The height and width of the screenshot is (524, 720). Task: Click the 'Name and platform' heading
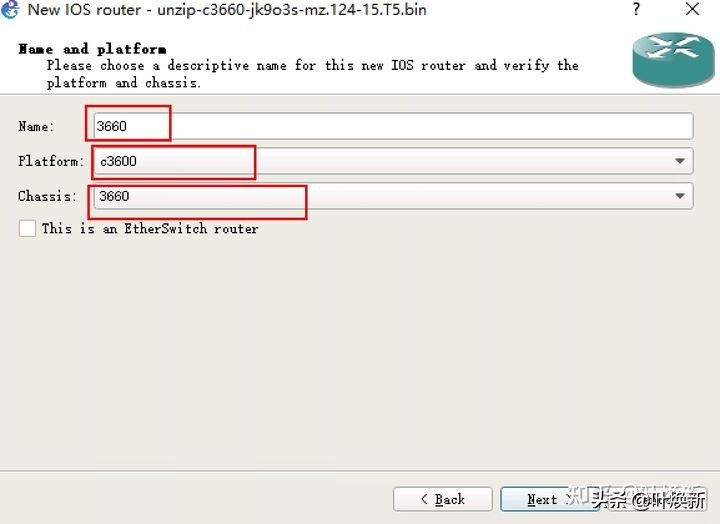(92, 49)
